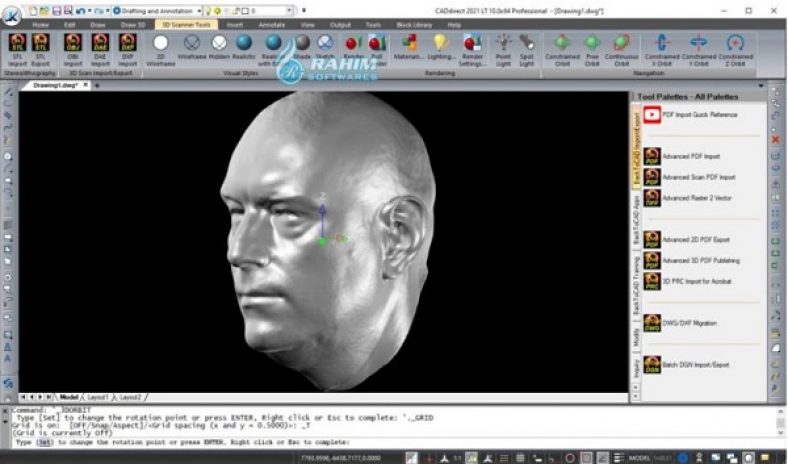Open the workspace Drafting and Annotation dropdown
This screenshot has height=464, width=788.
click(157, 11)
